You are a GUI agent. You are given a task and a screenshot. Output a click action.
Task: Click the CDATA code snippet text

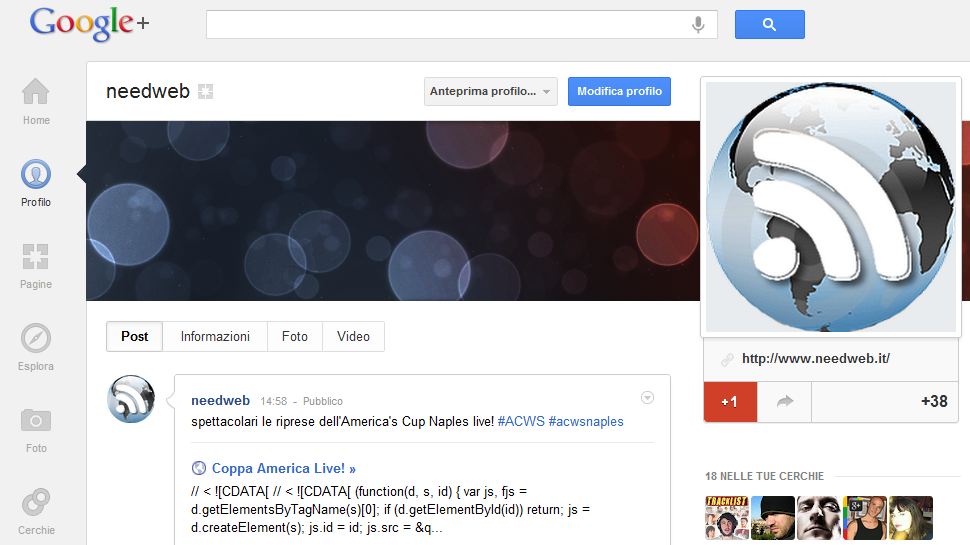[390, 510]
